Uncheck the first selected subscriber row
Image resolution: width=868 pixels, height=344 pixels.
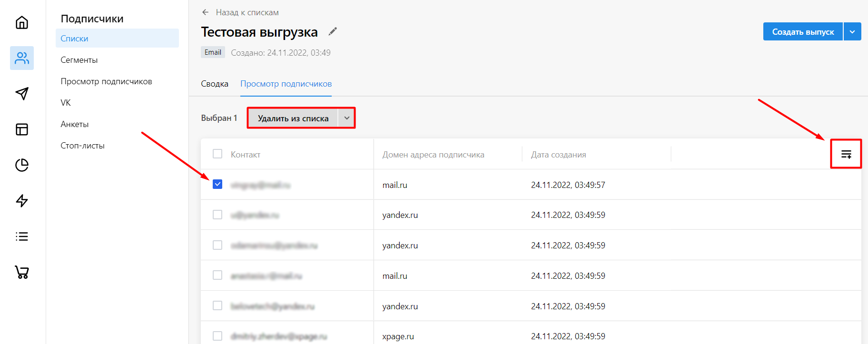click(x=217, y=184)
